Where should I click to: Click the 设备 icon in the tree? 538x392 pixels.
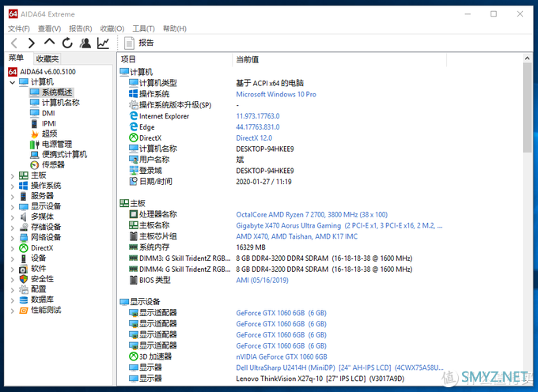click(x=24, y=258)
